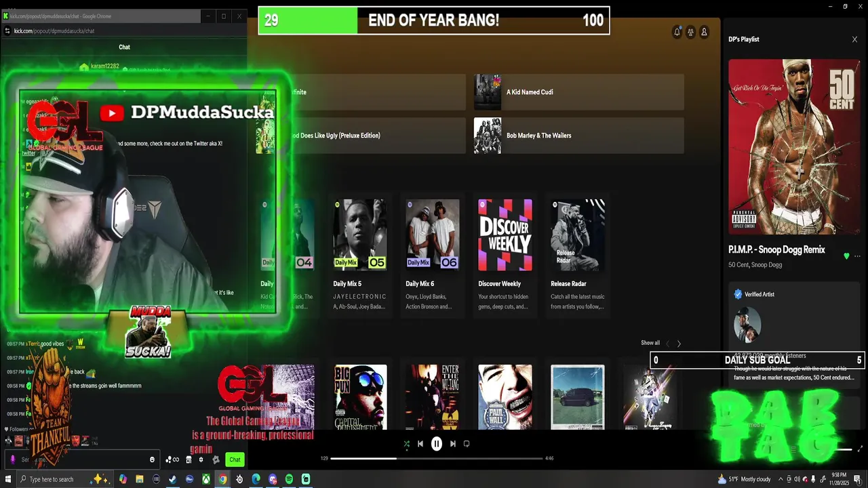
Task: Open Microsoft Copilot from taskbar
Action: (123, 479)
